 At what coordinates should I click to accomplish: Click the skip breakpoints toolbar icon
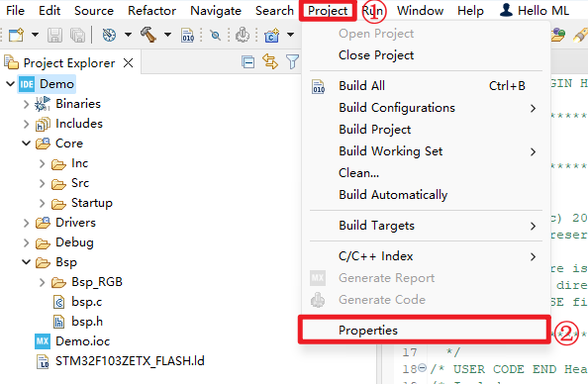click(x=215, y=36)
